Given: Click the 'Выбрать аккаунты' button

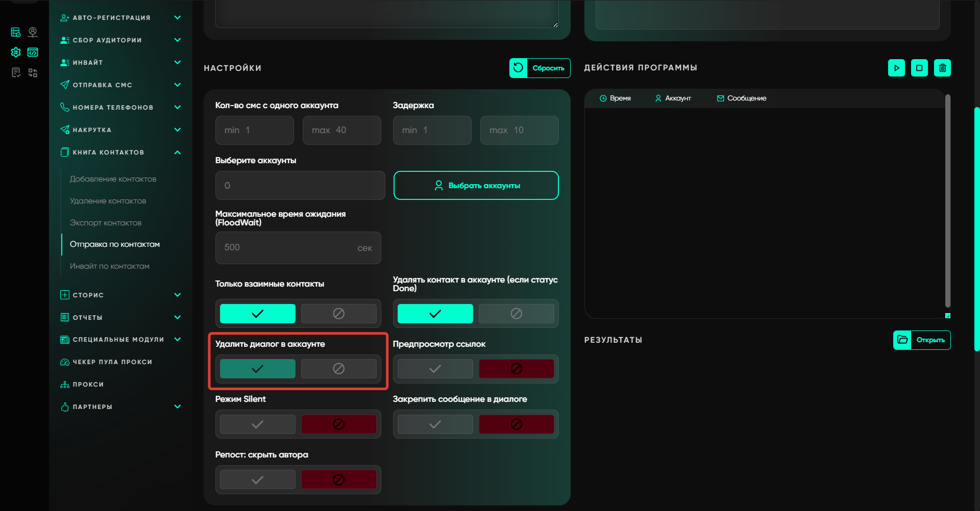Looking at the screenshot, I should (476, 186).
